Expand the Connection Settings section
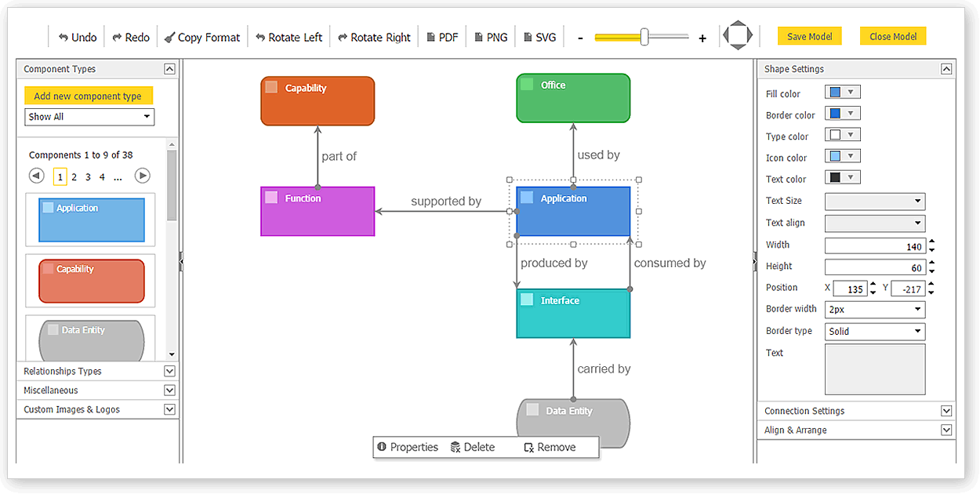This screenshot has width=980, height=494. [x=946, y=411]
